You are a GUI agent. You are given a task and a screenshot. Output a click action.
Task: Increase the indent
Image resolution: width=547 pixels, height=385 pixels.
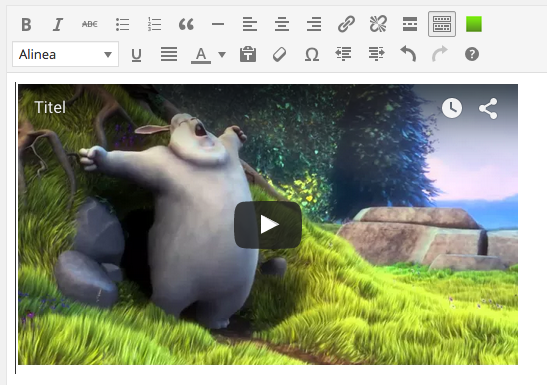pyautogui.click(x=376, y=54)
